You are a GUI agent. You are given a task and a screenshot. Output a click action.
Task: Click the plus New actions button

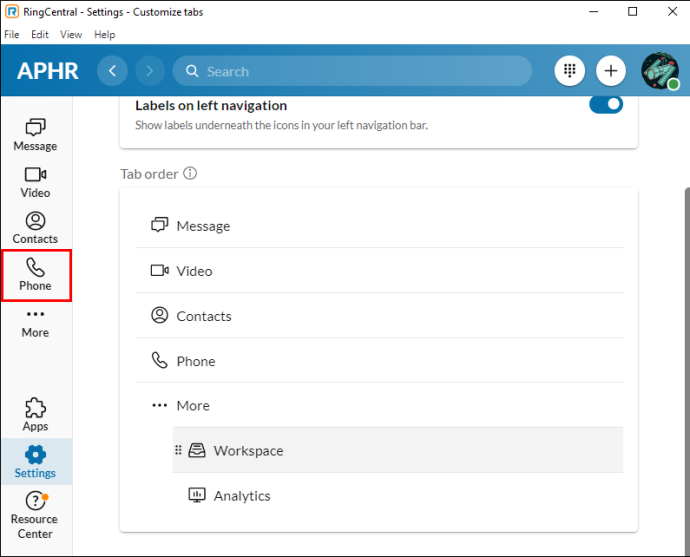point(611,71)
